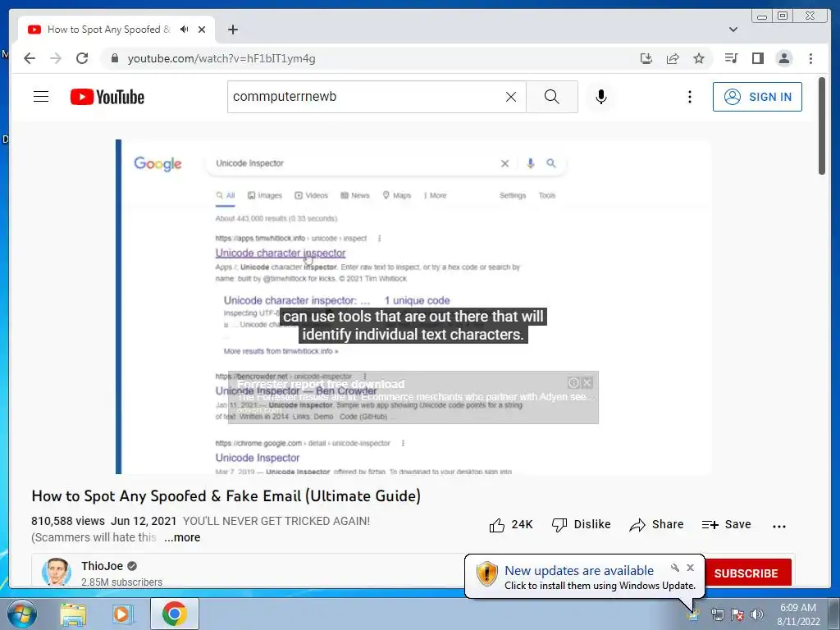This screenshot has width=840, height=630.
Task: Close the YouTube tab
Action: tap(202, 30)
